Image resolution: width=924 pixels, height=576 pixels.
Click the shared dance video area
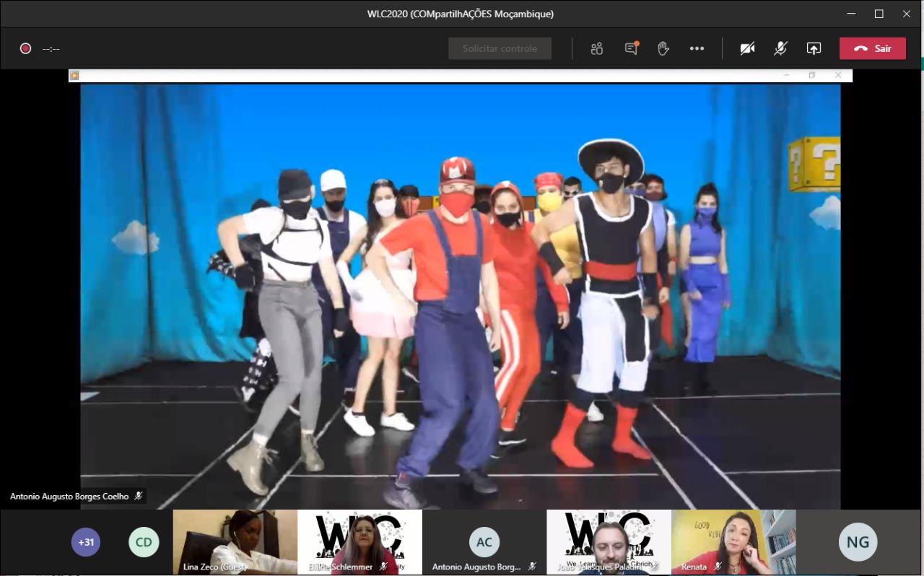click(461, 297)
